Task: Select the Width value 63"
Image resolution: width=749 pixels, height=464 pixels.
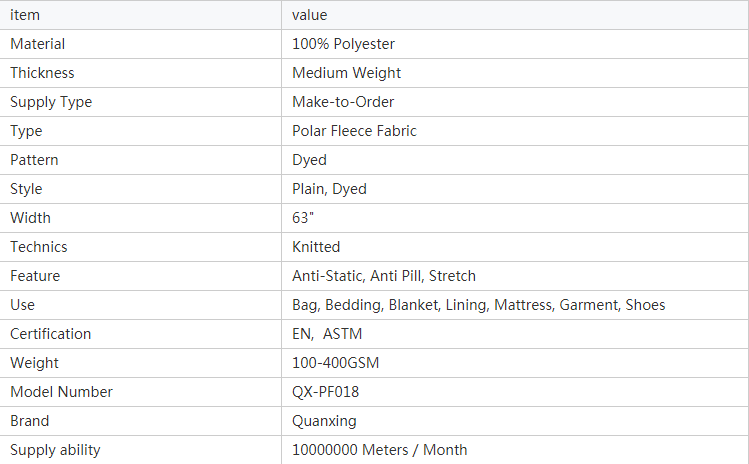Action: 303,218
